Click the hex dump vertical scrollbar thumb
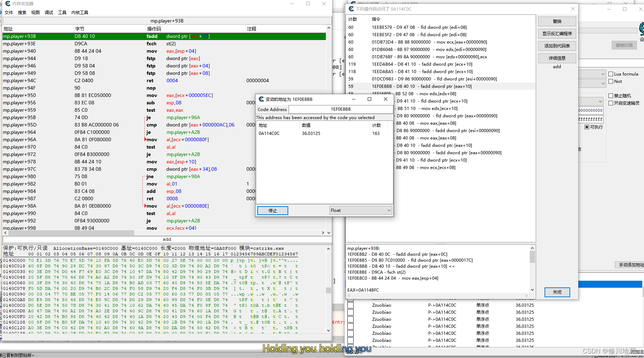Image resolution: width=644 pixels, height=358 pixels. click(329, 290)
